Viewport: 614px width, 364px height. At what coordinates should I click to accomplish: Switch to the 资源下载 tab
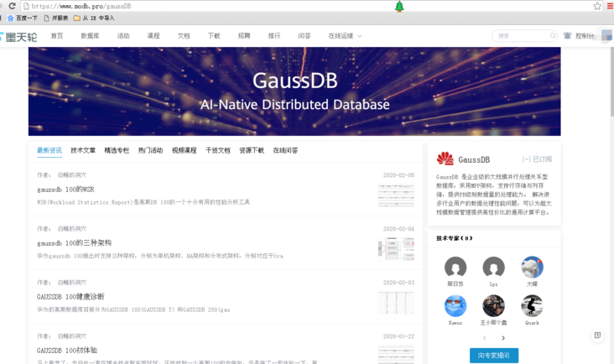point(252,150)
